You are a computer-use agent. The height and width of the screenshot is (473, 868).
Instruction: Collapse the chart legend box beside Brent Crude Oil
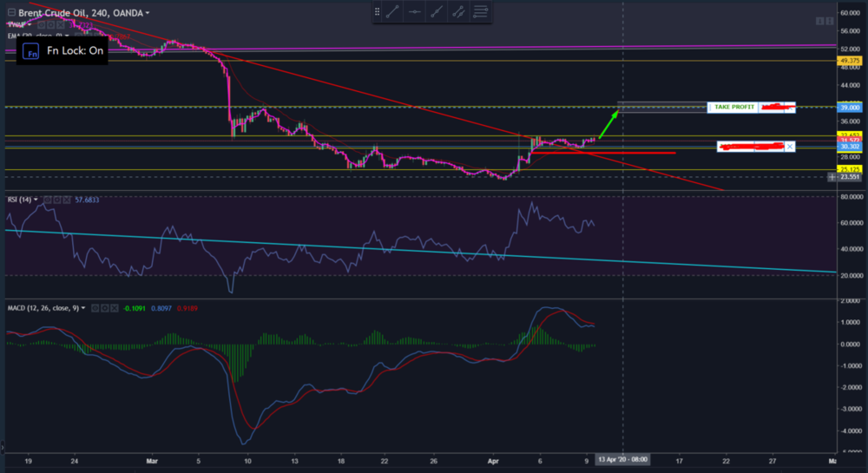[x=10, y=13]
